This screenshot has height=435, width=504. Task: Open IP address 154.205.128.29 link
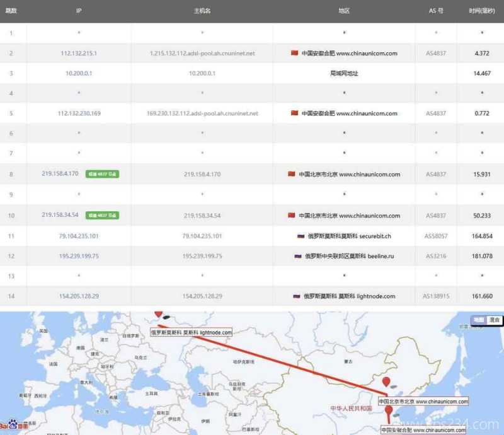point(79,296)
